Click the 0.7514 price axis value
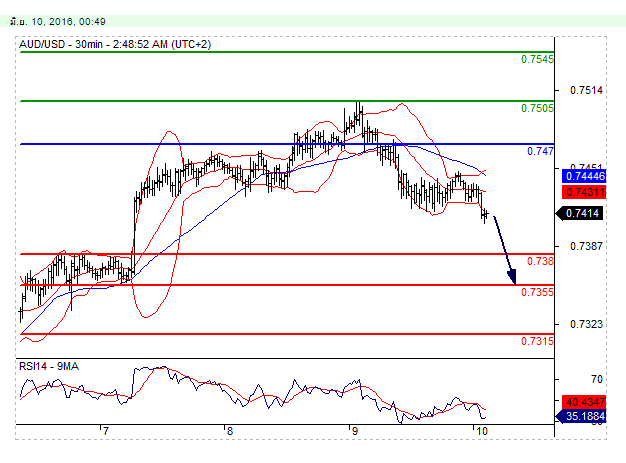 click(x=586, y=91)
